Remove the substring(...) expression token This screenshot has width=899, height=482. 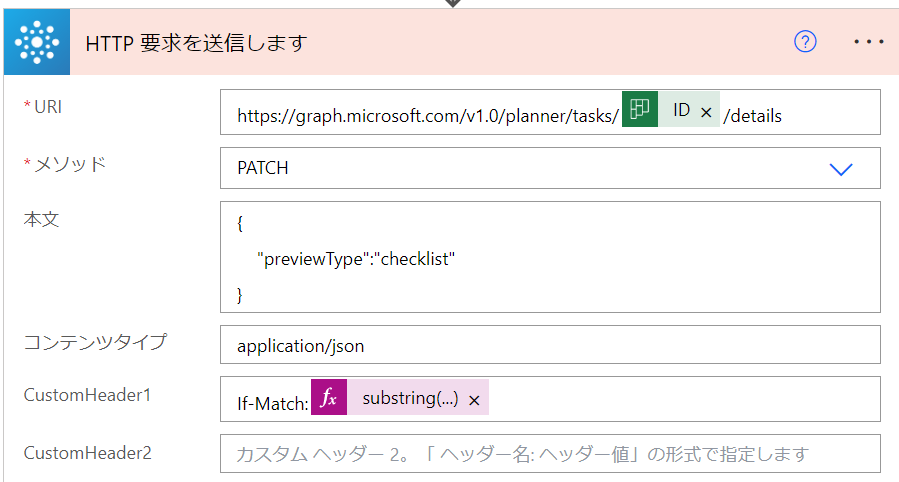pyautogui.click(x=474, y=401)
